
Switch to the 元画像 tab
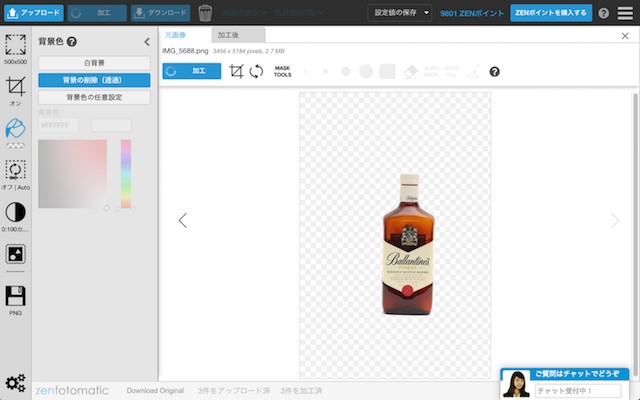(176, 35)
